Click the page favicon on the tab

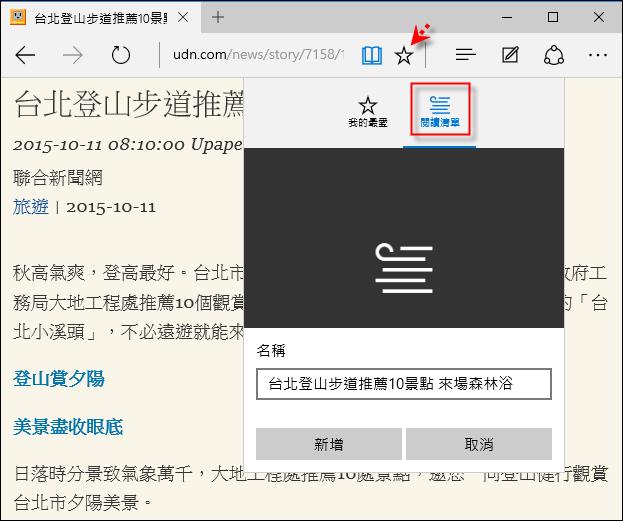point(18,17)
